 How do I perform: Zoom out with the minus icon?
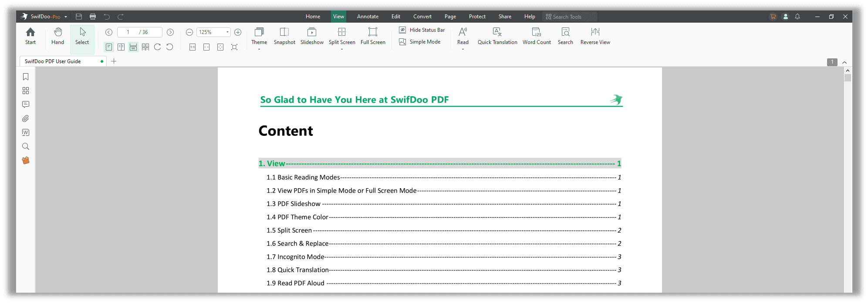189,32
